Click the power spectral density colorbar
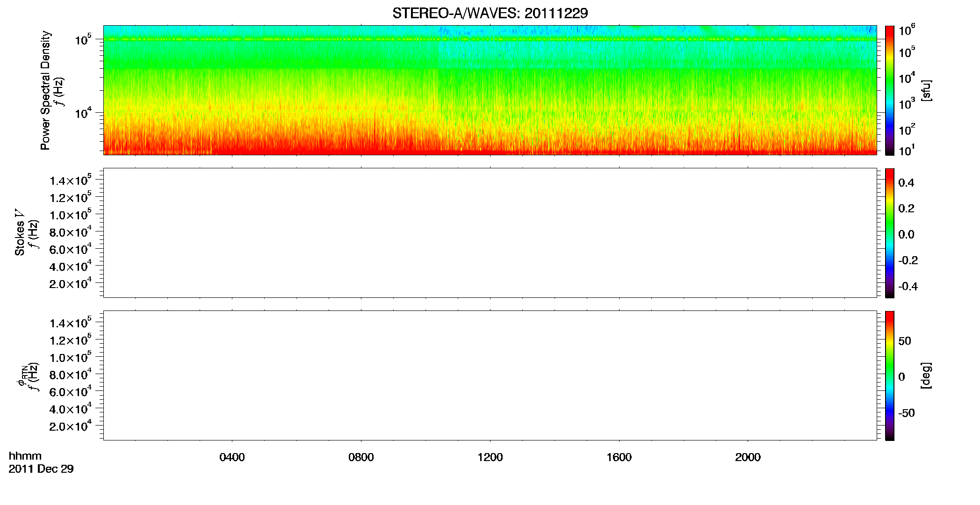The image size is (980, 505). coord(890,90)
